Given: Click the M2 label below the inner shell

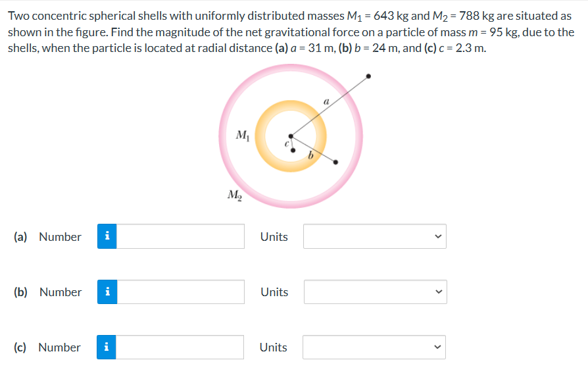Looking at the screenshot, I should point(234,195).
